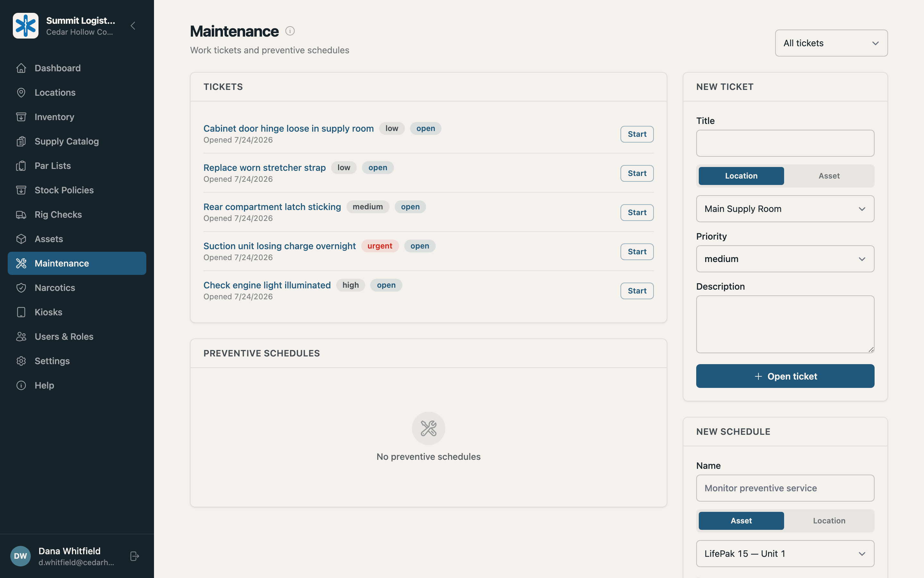Open the LifePak 15 — Unit 1 dropdown
The width and height of the screenshot is (924, 578).
pos(785,554)
